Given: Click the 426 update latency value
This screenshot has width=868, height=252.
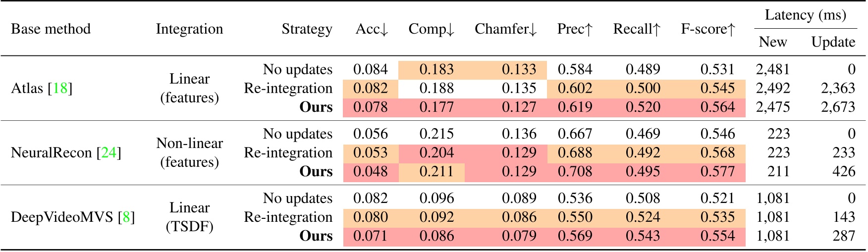Looking at the screenshot, I should (844, 172).
